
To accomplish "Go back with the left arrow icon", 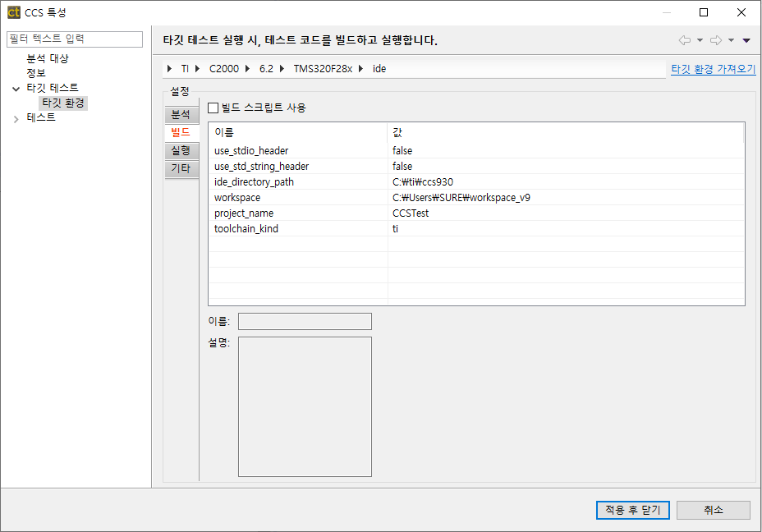I will click(x=685, y=40).
